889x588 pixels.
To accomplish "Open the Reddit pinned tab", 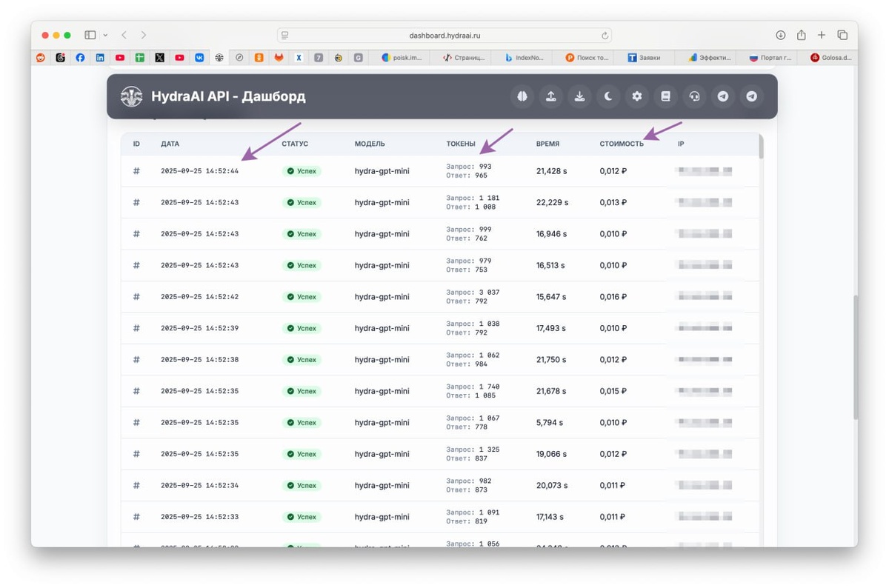I will click(41, 57).
